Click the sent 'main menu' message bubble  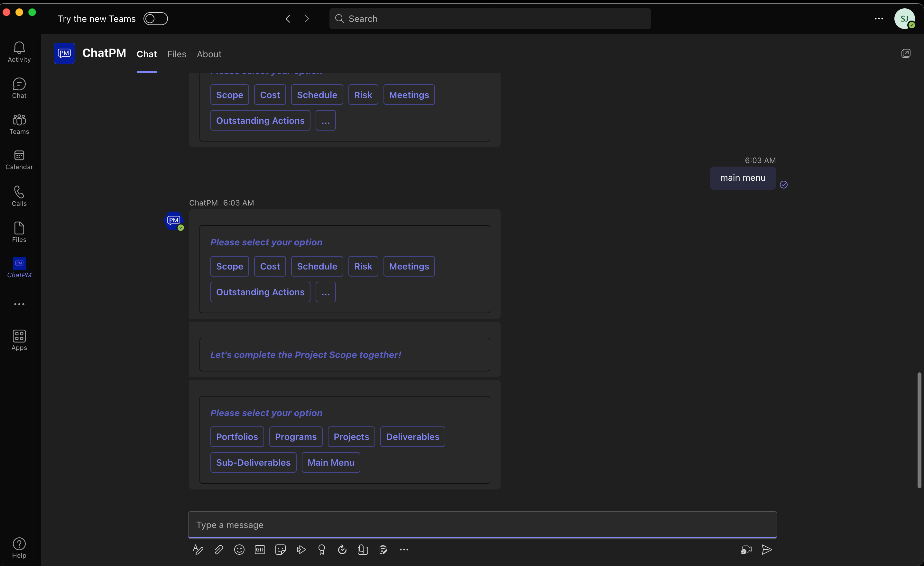[743, 178]
